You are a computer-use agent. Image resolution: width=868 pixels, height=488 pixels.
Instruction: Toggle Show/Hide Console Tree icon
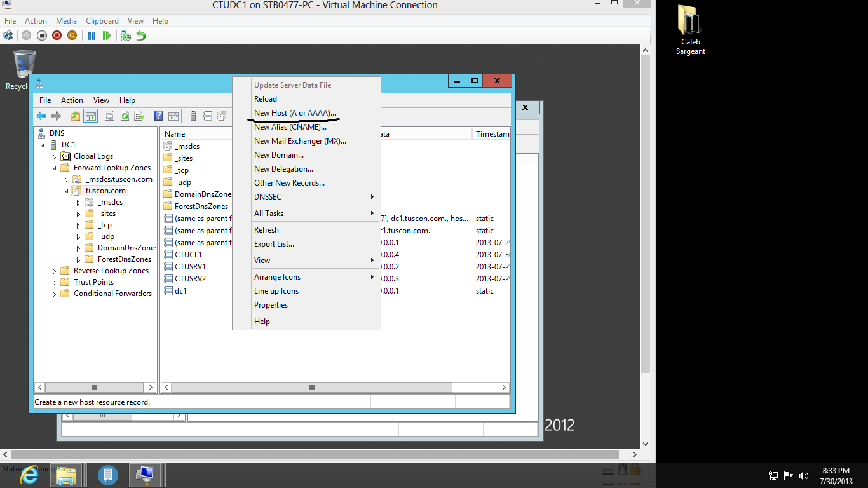(91, 116)
